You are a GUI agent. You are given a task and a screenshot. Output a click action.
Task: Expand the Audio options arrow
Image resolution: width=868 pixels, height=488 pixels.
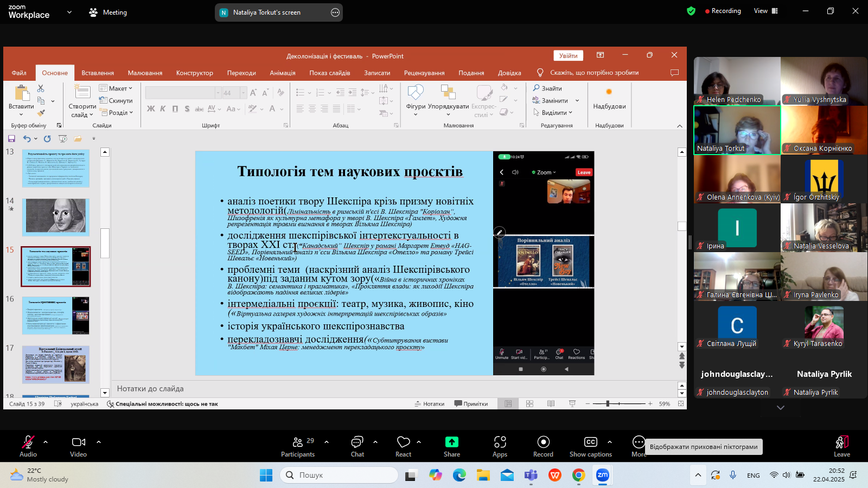(x=46, y=442)
